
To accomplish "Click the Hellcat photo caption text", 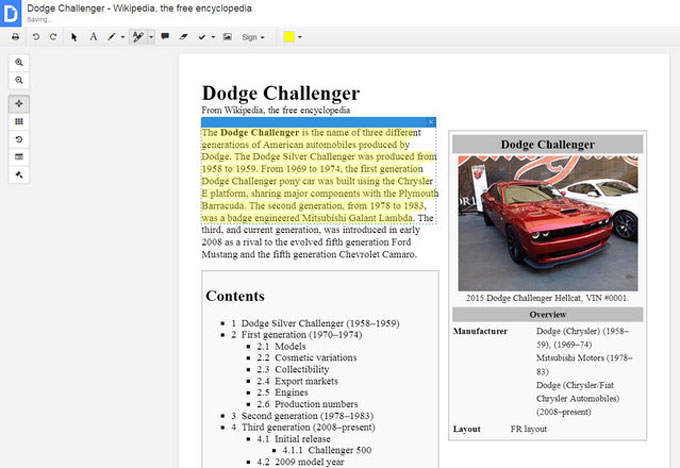I will (548, 298).
